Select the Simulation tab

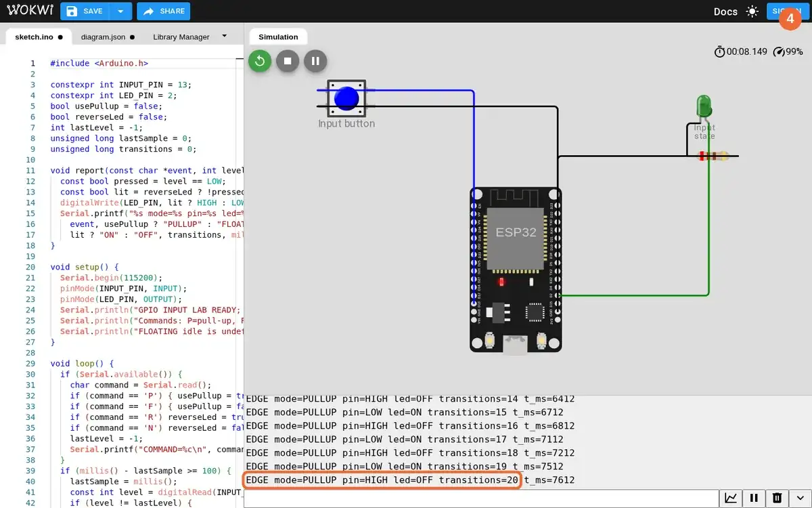point(278,37)
